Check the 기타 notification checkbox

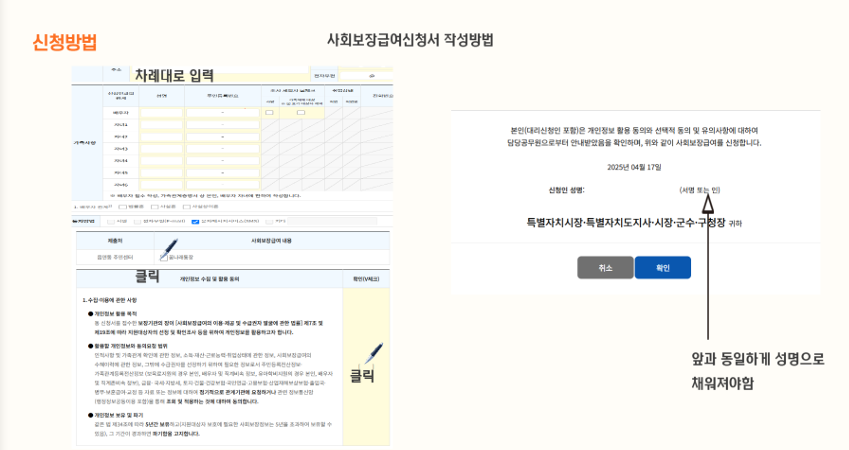(270, 221)
